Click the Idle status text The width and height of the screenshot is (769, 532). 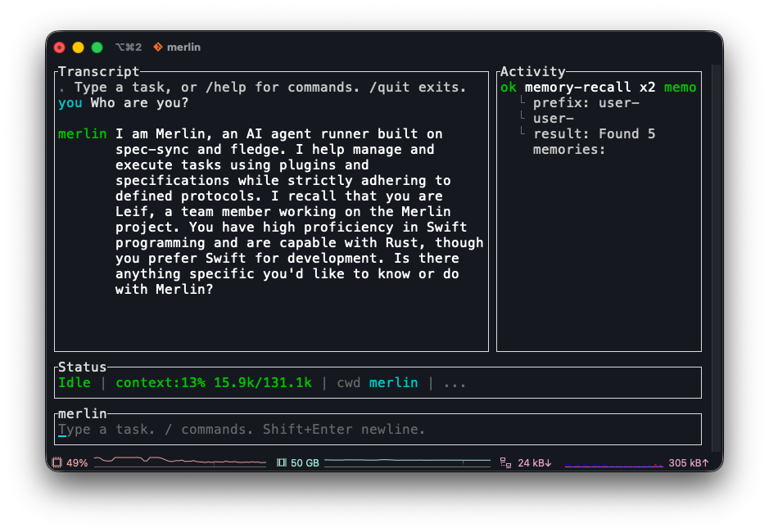[x=75, y=382]
